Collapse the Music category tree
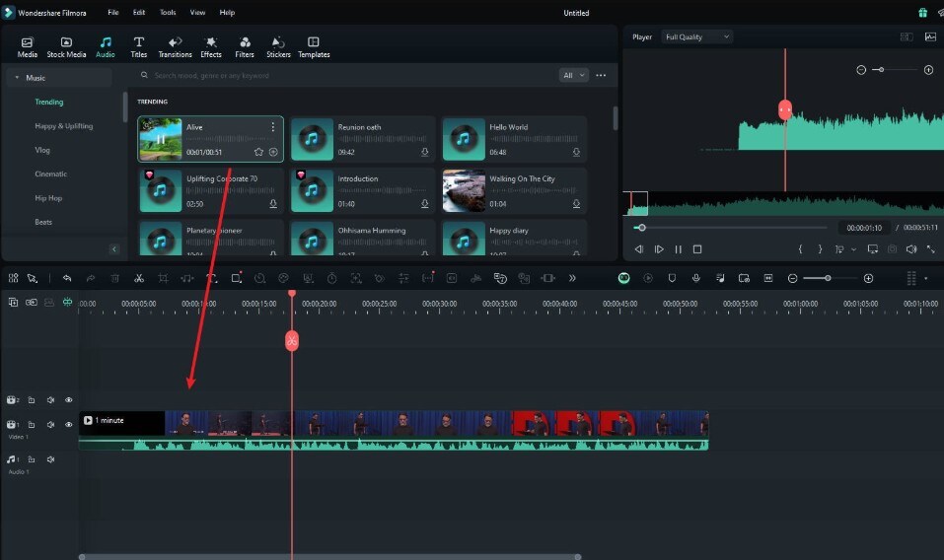 17,78
